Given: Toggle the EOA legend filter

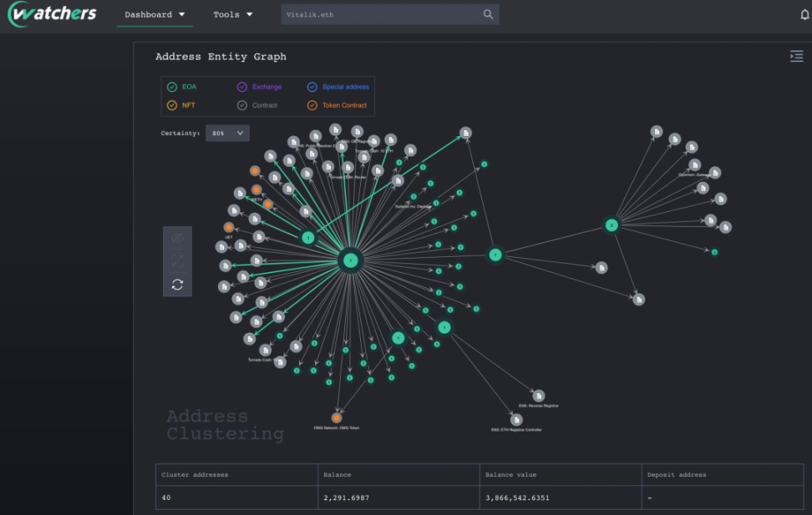Looking at the screenshot, I should (182, 87).
